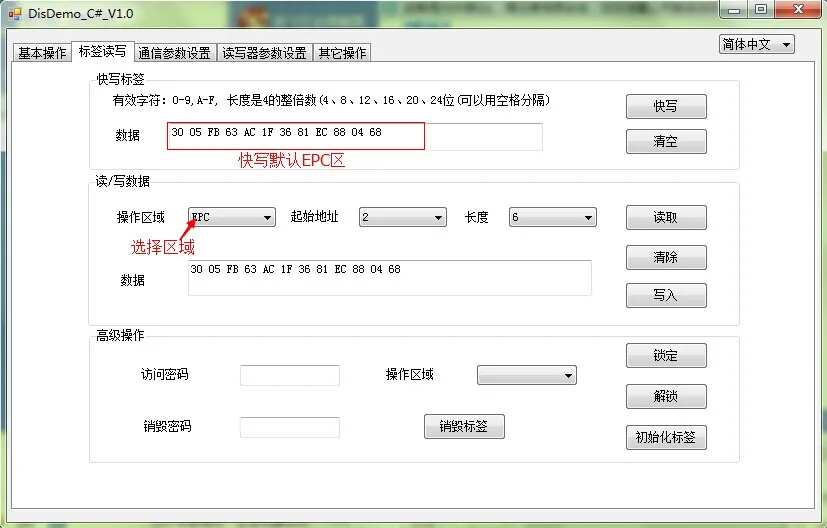827x528 pixels.
Task: Open the 高级操作 操作区域 dropdown
Action: [x=526, y=375]
